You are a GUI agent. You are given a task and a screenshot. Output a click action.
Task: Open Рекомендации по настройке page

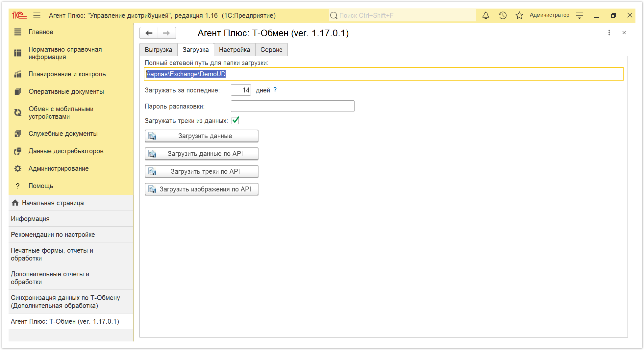[x=71, y=235]
